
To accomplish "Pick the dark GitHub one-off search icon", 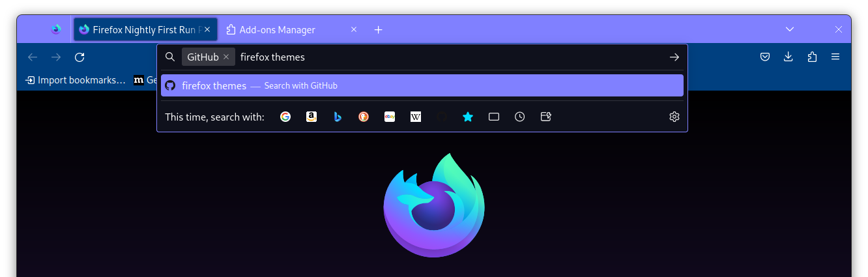I will pyautogui.click(x=442, y=117).
